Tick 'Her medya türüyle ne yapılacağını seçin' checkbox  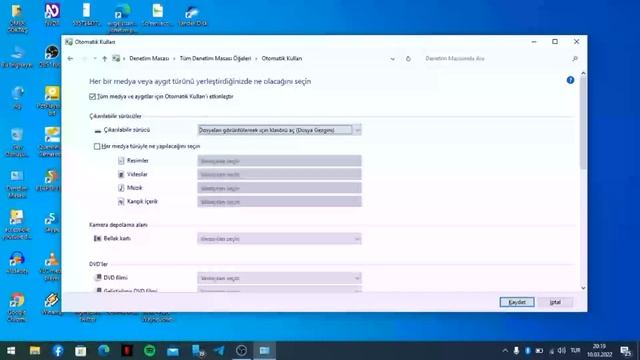coord(97,146)
